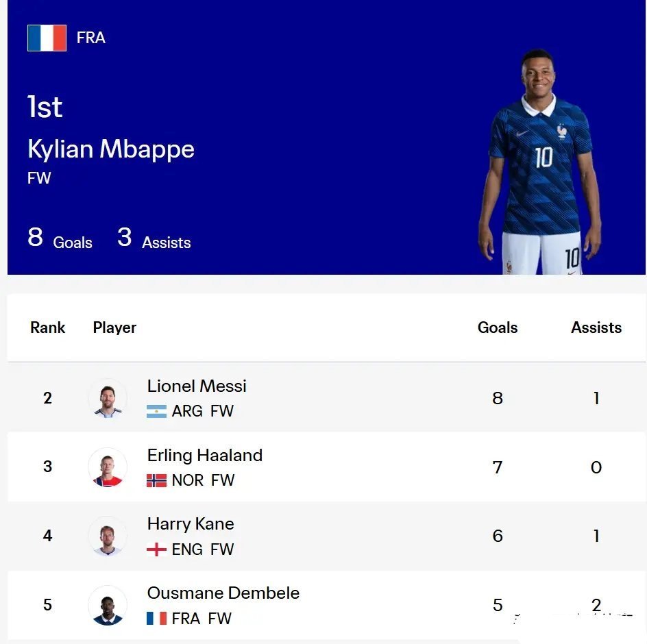Open the Lionel Messi player link
Screen dimensions: 647x644
pos(197,386)
